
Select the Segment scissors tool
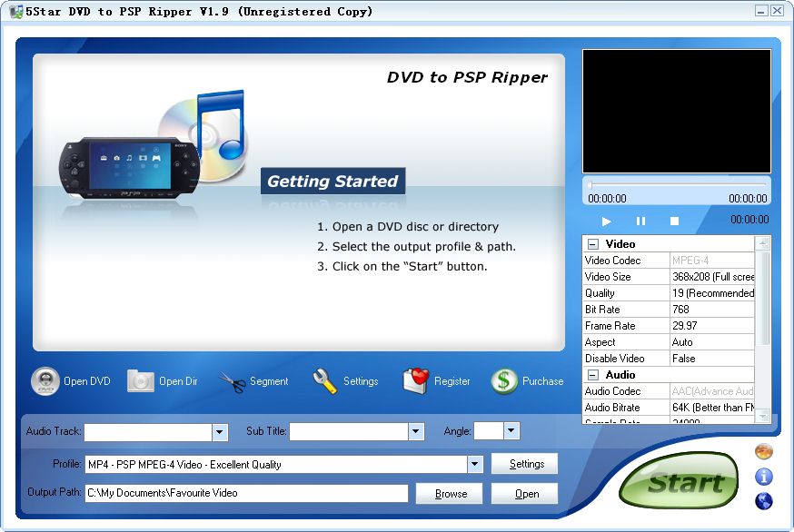tap(233, 381)
